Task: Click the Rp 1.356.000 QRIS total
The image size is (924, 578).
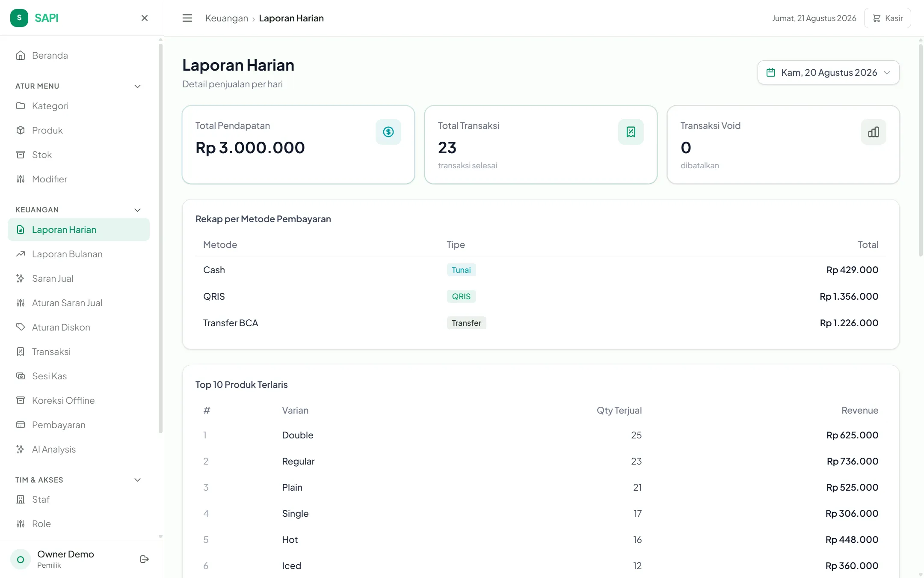Action: (849, 296)
